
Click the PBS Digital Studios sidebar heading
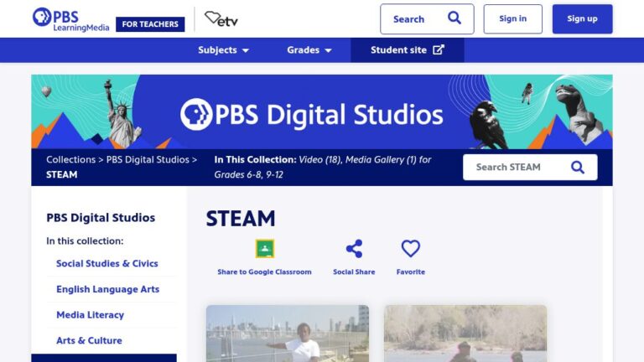point(101,218)
